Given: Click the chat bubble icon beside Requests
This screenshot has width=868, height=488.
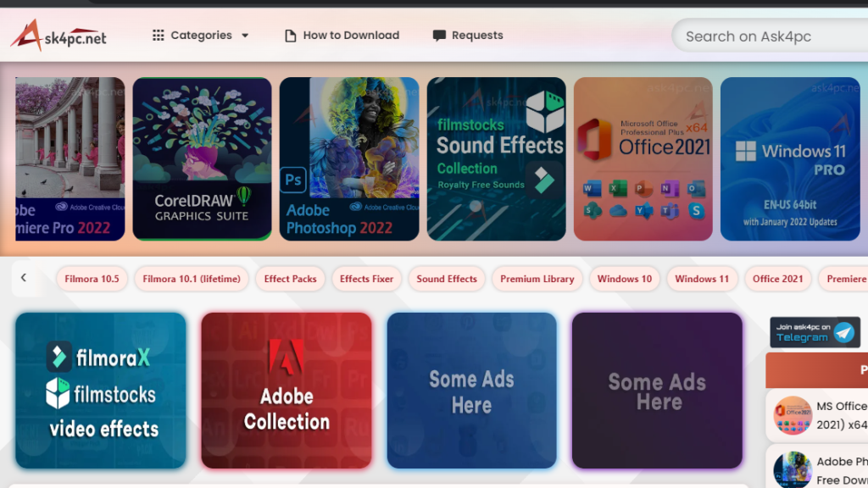Looking at the screenshot, I should [x=439, y=36].
